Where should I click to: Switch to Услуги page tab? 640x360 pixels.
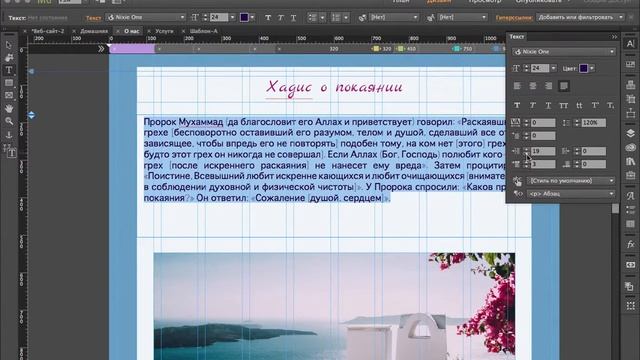coord(164,31)
